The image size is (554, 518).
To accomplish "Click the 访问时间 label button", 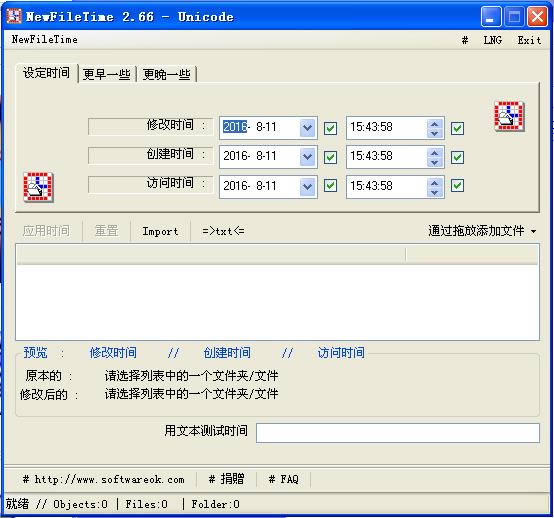I will (151, 184).
